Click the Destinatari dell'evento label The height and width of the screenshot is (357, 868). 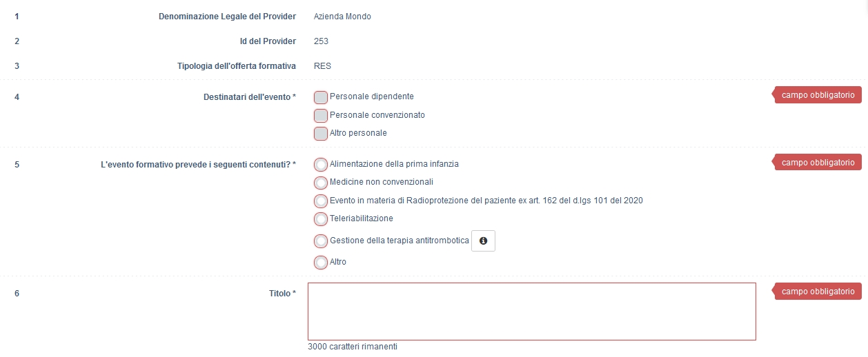click(x=245, y=97)
